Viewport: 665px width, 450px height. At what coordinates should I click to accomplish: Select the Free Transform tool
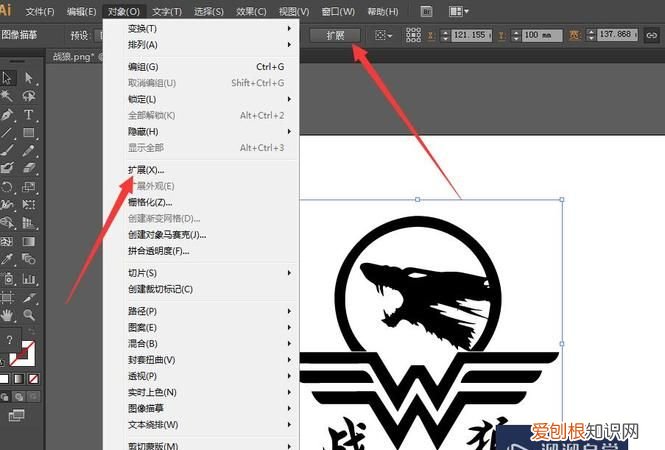click(x=29, y=205)
